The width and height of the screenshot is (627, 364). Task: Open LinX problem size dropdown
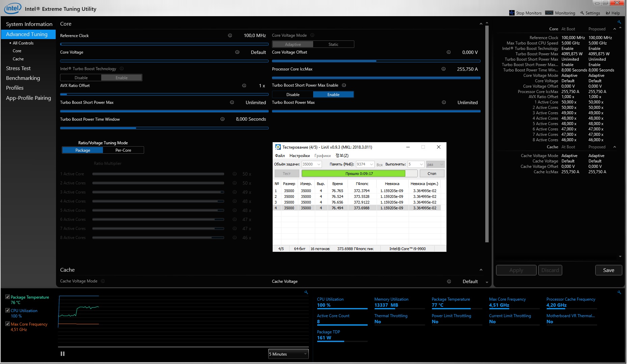[311, 164]
